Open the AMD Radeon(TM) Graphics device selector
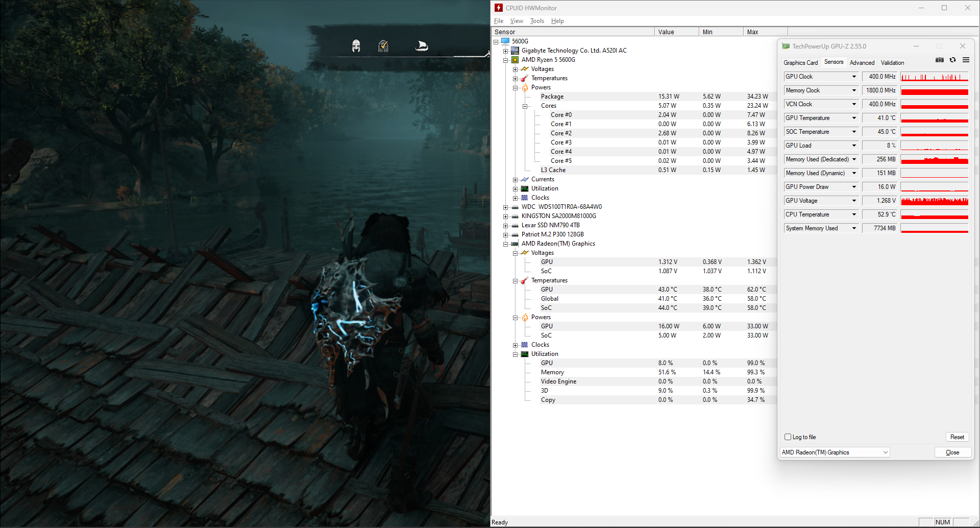980x528 pixels. (x=835, y=452)
